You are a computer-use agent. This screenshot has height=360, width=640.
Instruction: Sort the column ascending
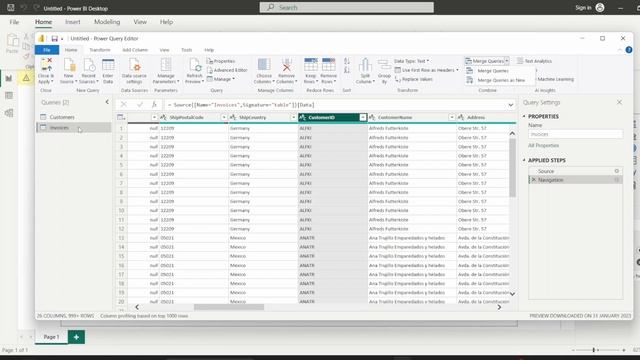[x=347, y=61]
